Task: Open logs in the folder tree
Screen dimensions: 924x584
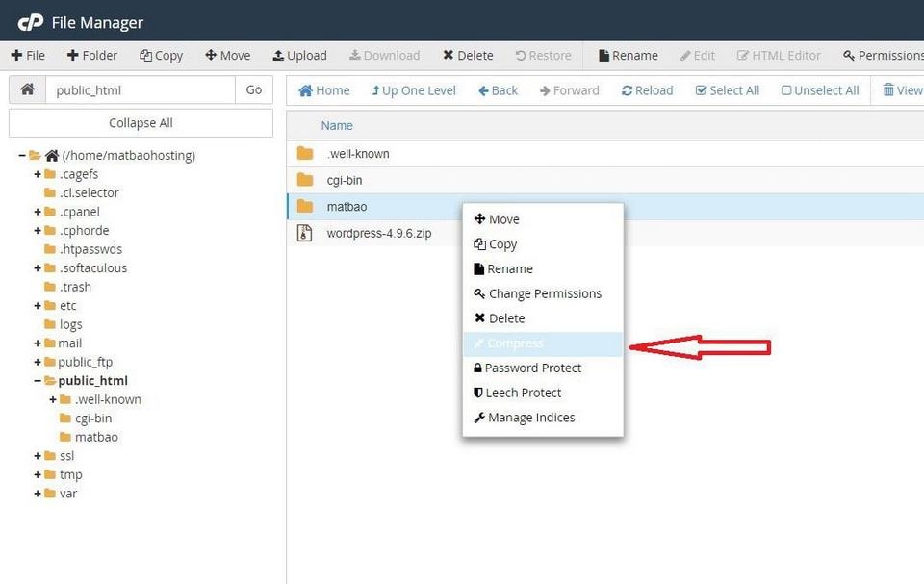Action: click(x=70, y=324)
